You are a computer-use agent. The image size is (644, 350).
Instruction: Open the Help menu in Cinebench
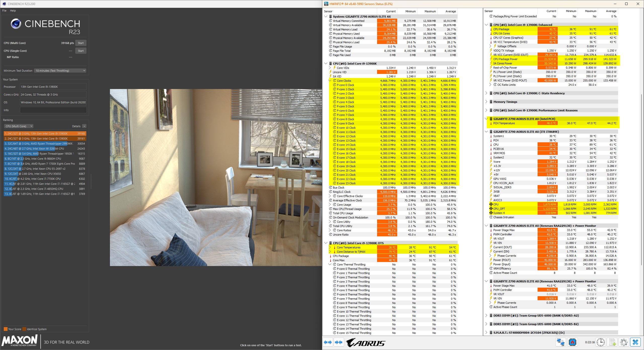13,11
